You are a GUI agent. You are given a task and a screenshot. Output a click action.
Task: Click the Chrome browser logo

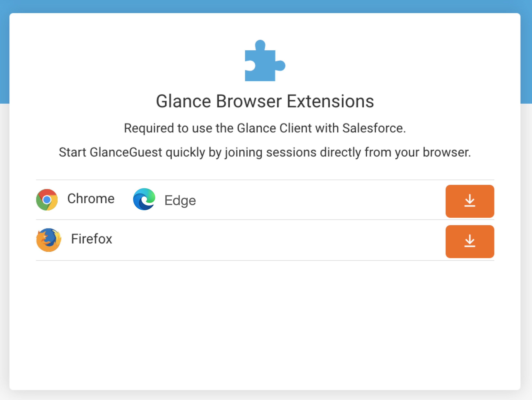click(47, 200)
